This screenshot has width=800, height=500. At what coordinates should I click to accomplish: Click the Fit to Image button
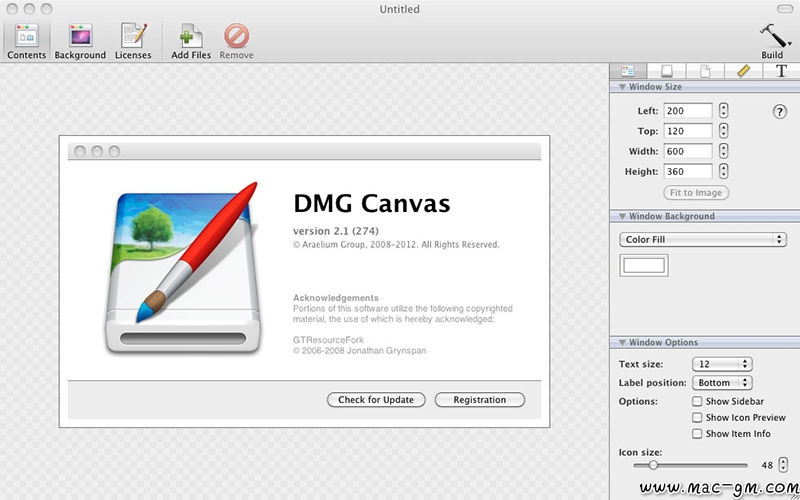pyautogui.click(x=696, y=193)
